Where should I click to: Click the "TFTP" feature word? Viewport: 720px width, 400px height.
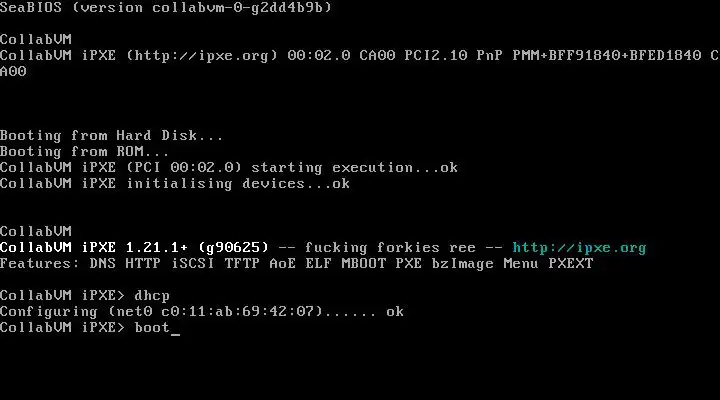click(242, 264)
